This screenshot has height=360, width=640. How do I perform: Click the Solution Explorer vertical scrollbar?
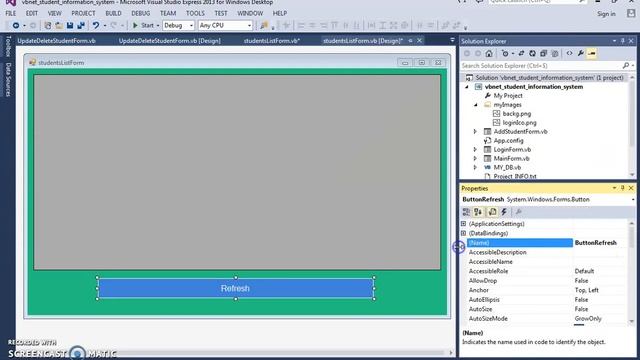pos(632,126)
